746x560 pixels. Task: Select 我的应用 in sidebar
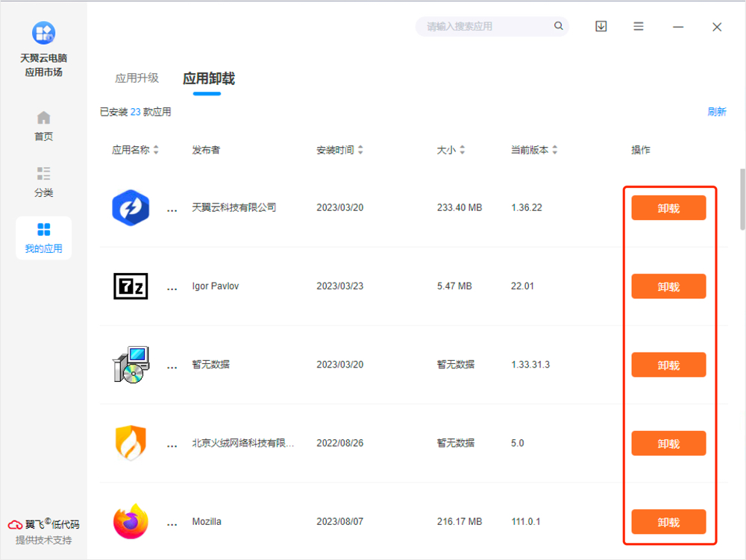44,238
